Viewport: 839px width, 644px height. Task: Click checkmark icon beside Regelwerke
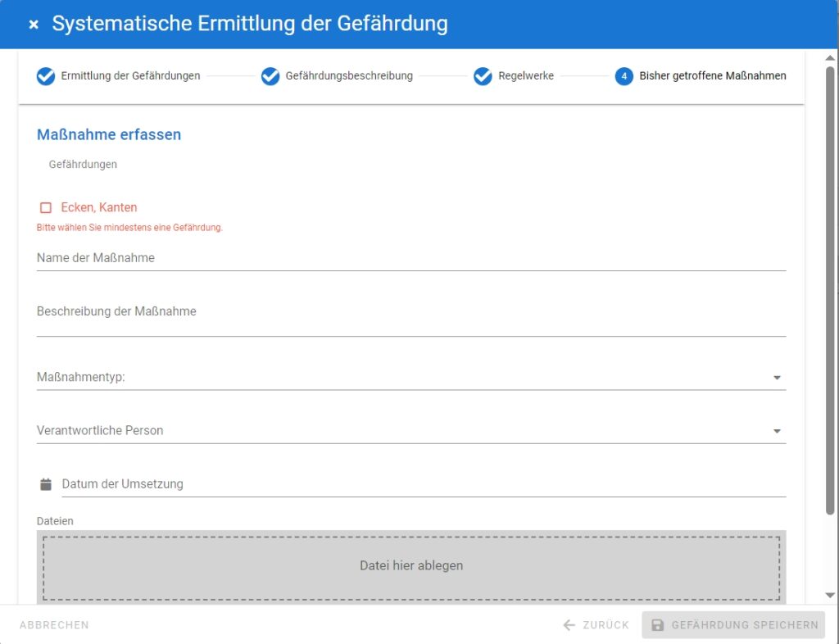(483, 76)
